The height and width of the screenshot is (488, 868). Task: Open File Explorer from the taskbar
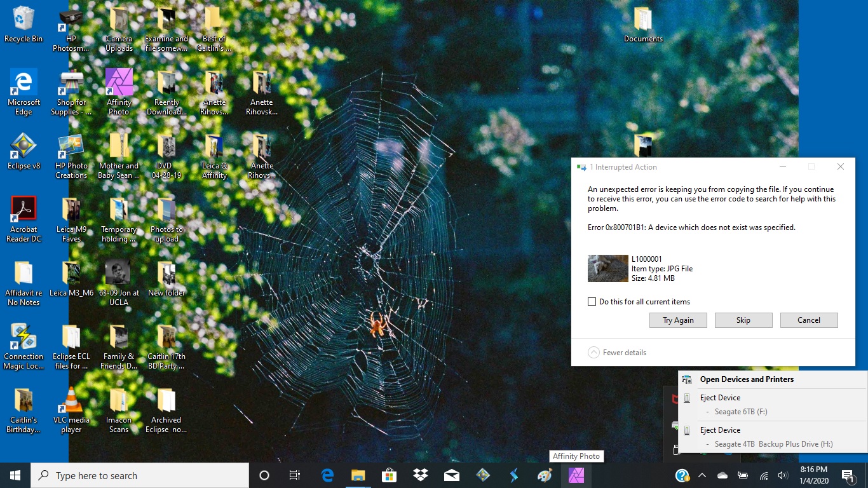point(358,475)
